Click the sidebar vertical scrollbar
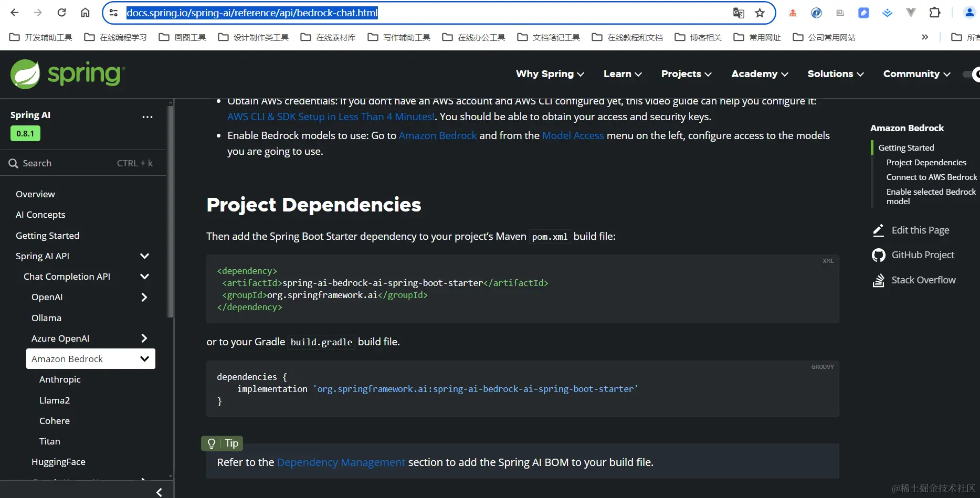This screenshot has width=980, height=498. pos(170,211)
